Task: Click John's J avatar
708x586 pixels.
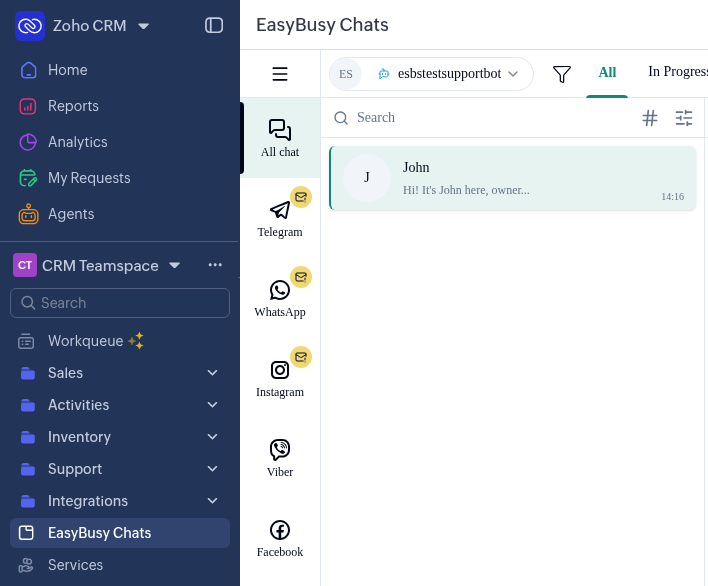Action: [367, 177]
